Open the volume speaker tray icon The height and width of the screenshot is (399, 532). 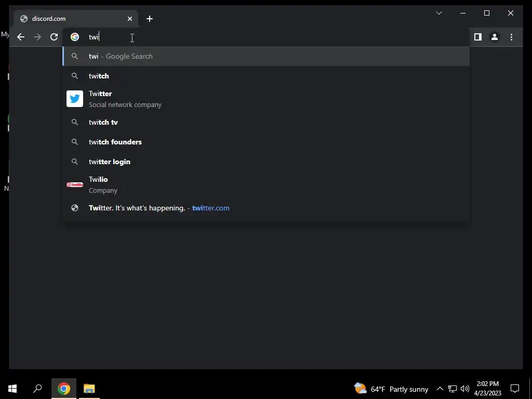[465, 389]
